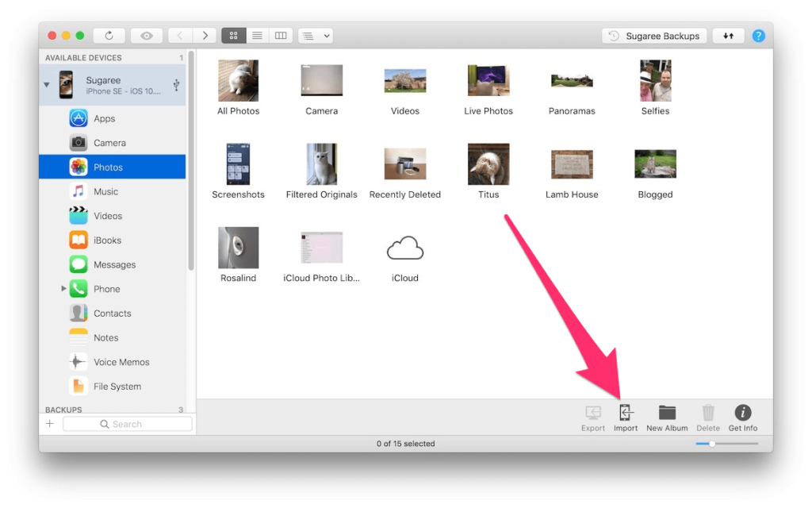
Task: Open the sort options dropdown
Action: 315,36
